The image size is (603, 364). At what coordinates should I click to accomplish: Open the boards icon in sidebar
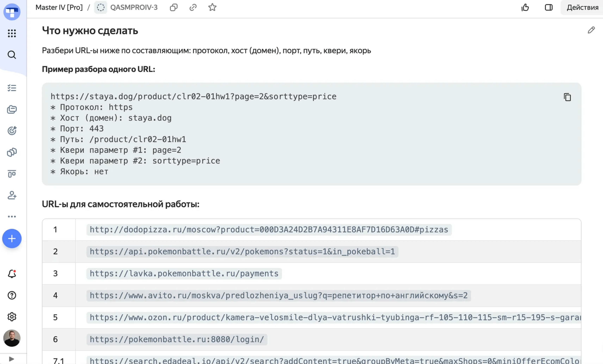[12, 174]
